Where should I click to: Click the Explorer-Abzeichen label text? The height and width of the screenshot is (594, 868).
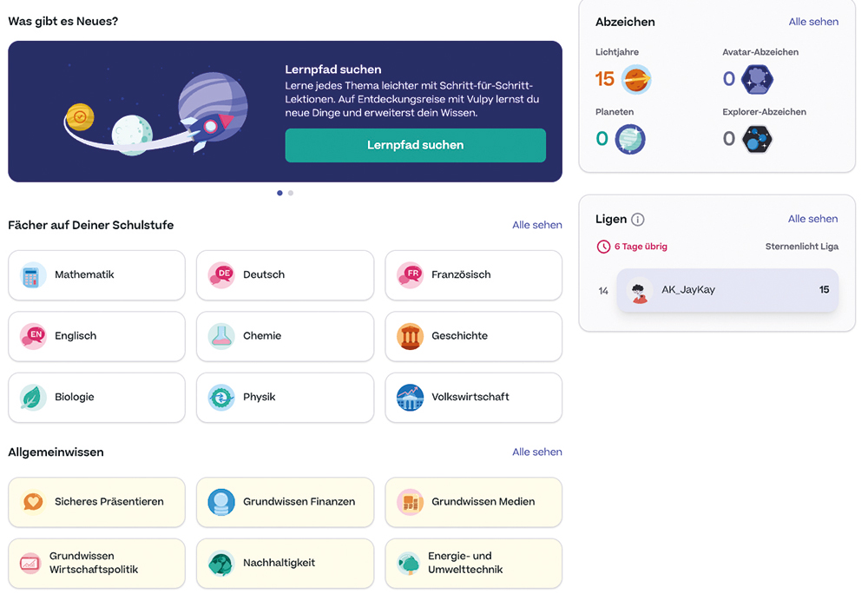[764, 112]
